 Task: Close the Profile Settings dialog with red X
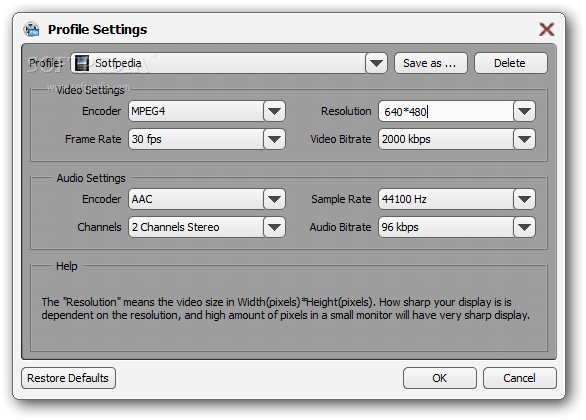(x=546, y=29)
